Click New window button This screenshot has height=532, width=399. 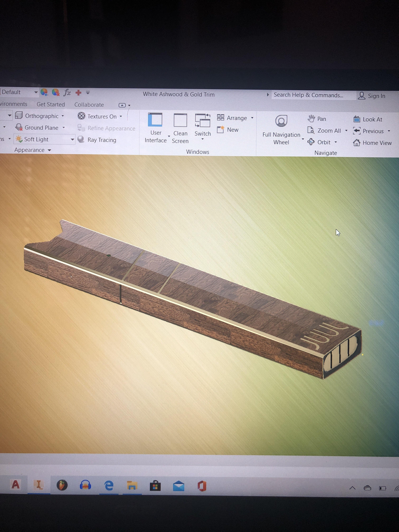pyautogui.click(x=227, y=130)
